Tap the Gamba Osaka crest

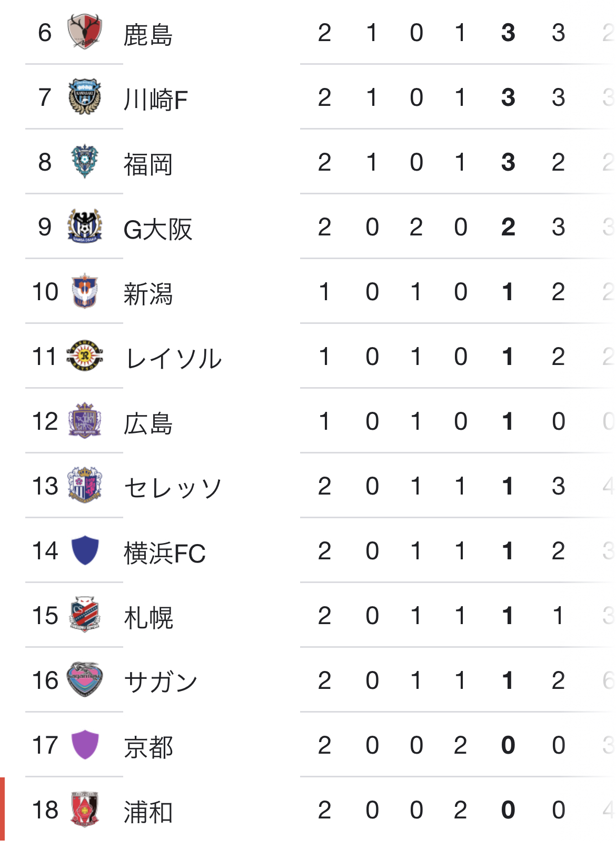[x=84, y=226]
